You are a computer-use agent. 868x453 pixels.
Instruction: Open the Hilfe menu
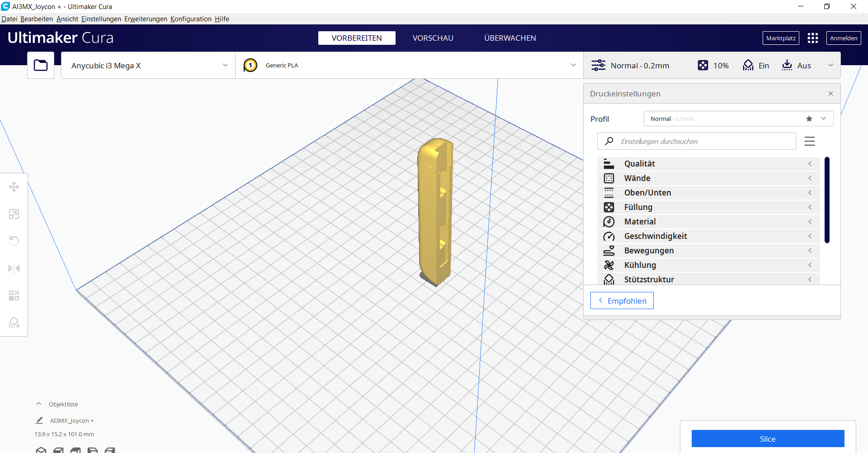coord(222,19)
